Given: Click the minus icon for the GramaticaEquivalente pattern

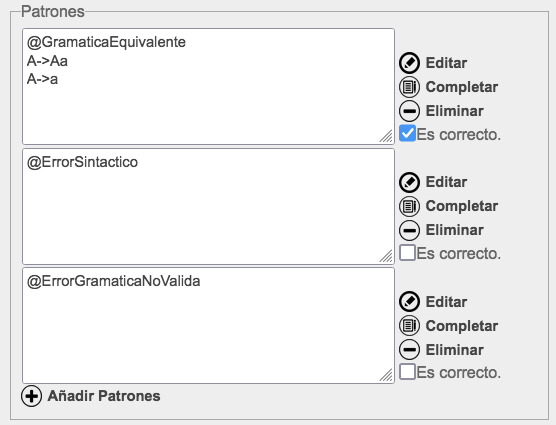Looking at the screenshot, I should pyautogui.click(x=410, y=111).
